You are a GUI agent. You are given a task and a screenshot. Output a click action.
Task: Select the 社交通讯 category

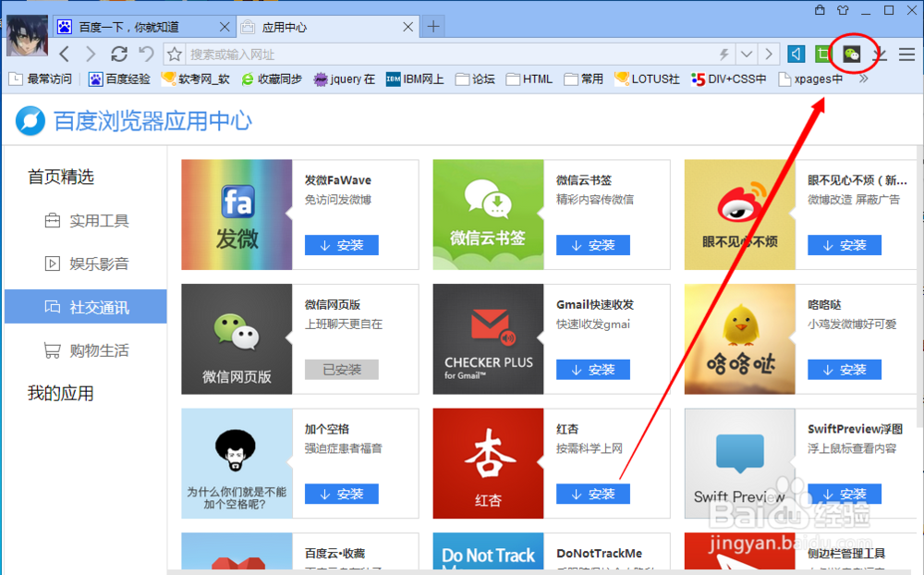(86, 307)
